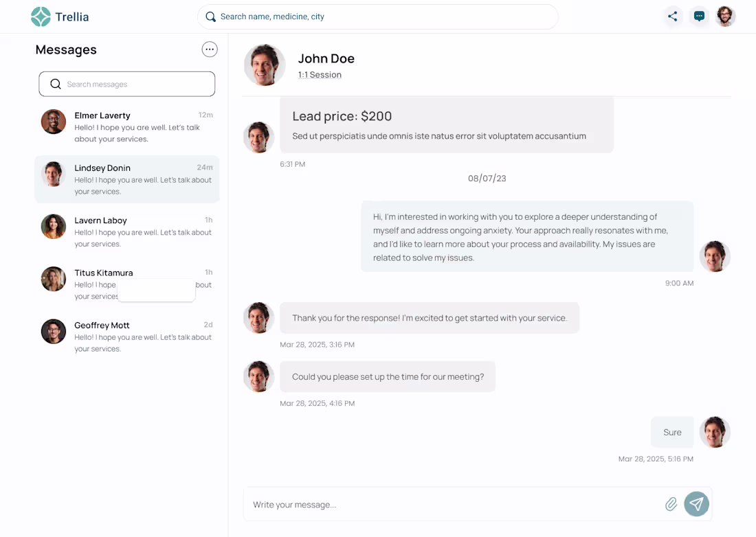Click John Doe name in chat header

point(326,58)
